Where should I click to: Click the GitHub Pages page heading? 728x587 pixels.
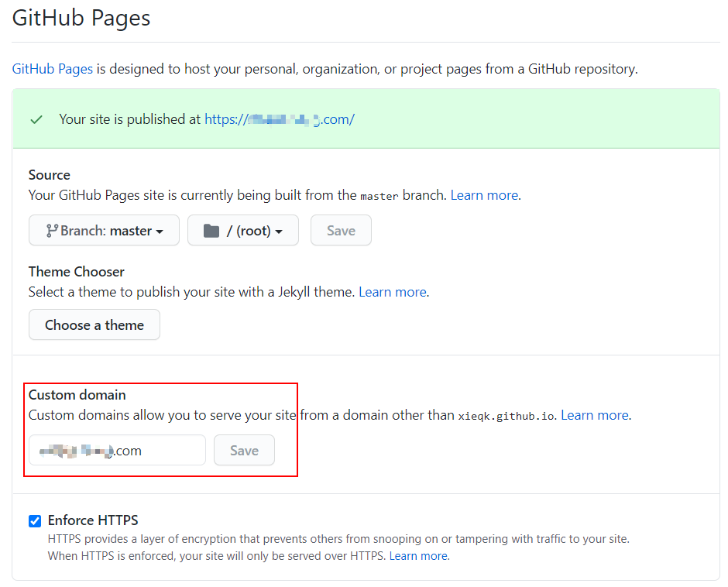tap(81, 18)
